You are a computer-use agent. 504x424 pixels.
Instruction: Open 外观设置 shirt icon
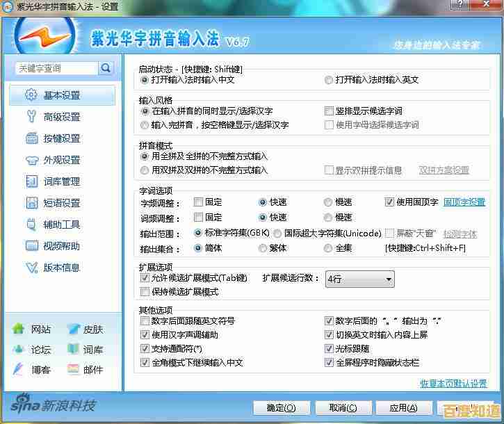coord(31,160)
